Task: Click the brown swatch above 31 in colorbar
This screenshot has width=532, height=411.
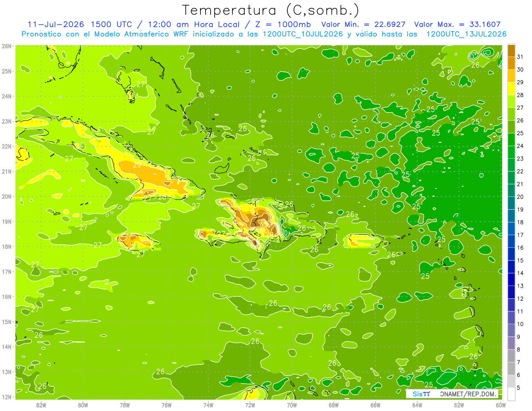Action: (x=511, y=50)
